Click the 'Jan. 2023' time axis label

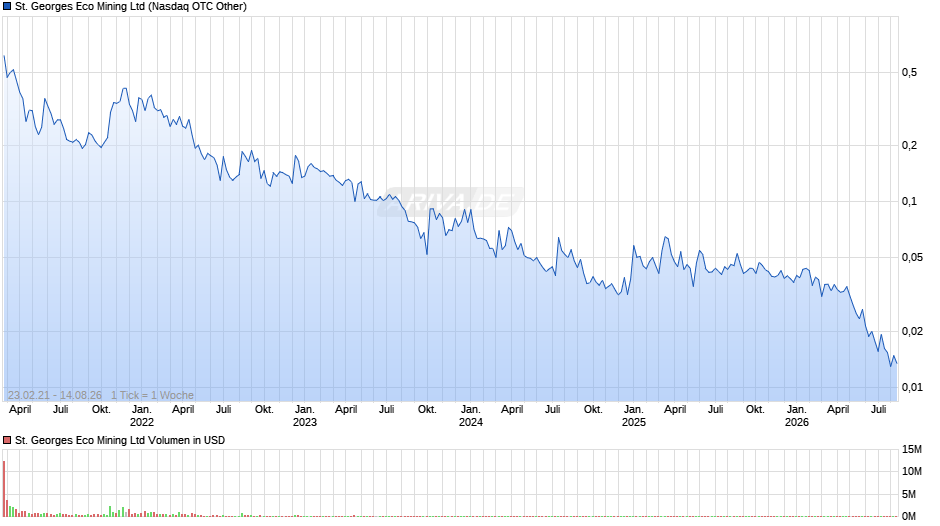coord(305,416)
